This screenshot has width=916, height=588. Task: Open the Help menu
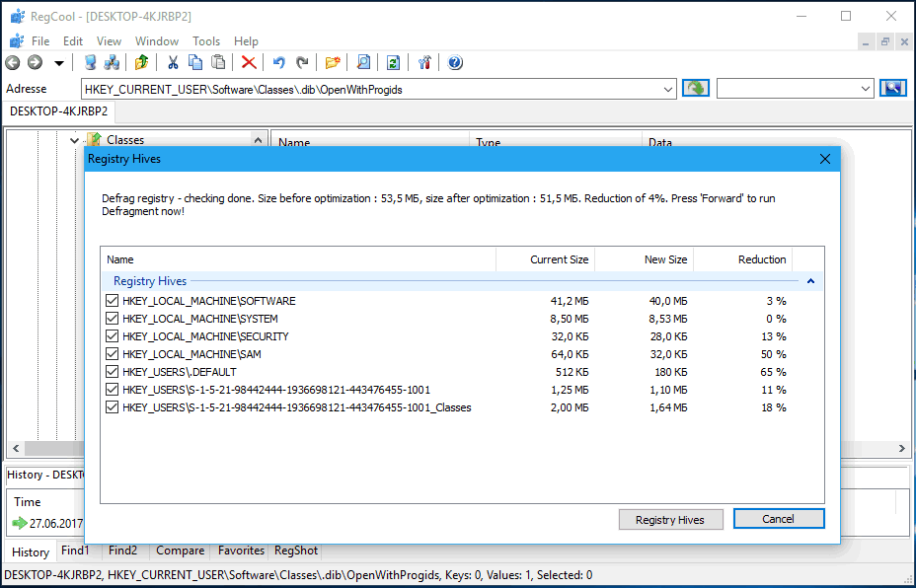tap(246, 40)
